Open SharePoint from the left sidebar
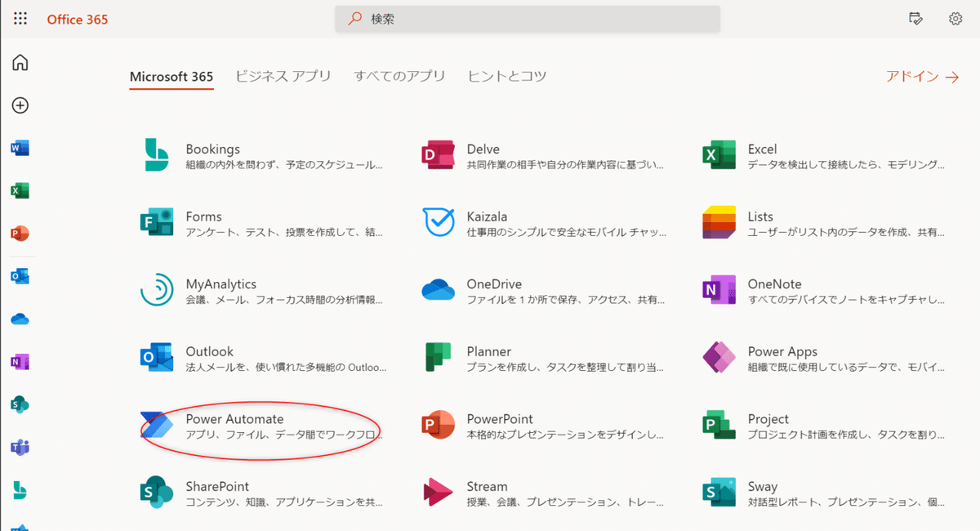 (20, 404)
